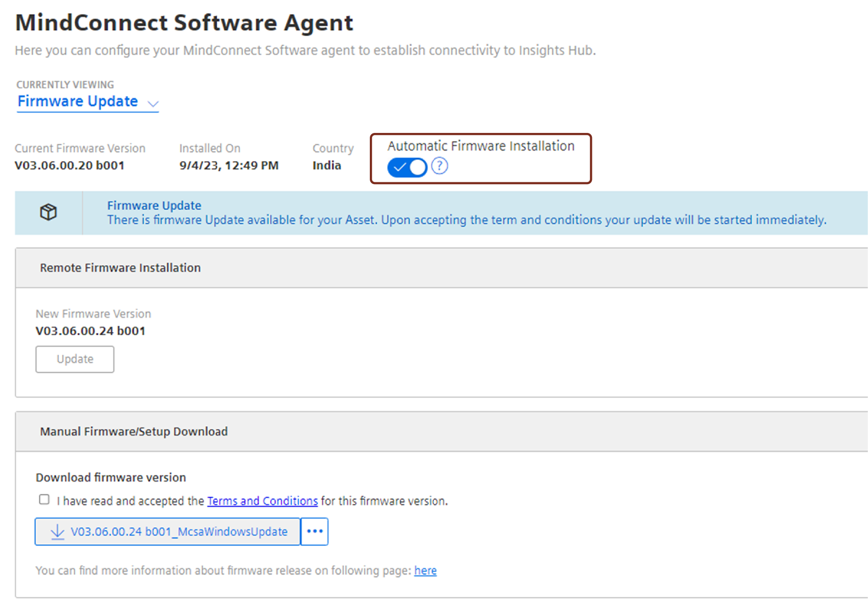This screenshot has height=612, width=868.
Task: Click the Remote Firmware Installation header
Action: coord(441,268)
